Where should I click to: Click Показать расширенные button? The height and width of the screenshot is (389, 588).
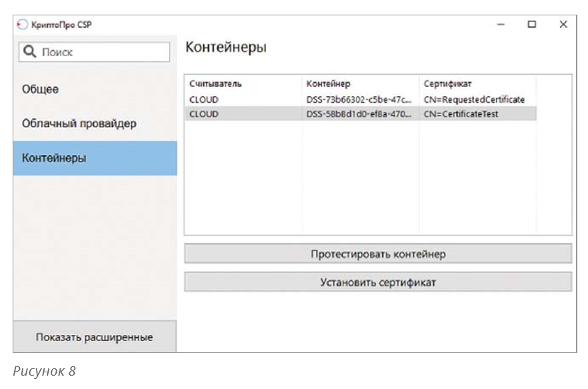[95, 337]
